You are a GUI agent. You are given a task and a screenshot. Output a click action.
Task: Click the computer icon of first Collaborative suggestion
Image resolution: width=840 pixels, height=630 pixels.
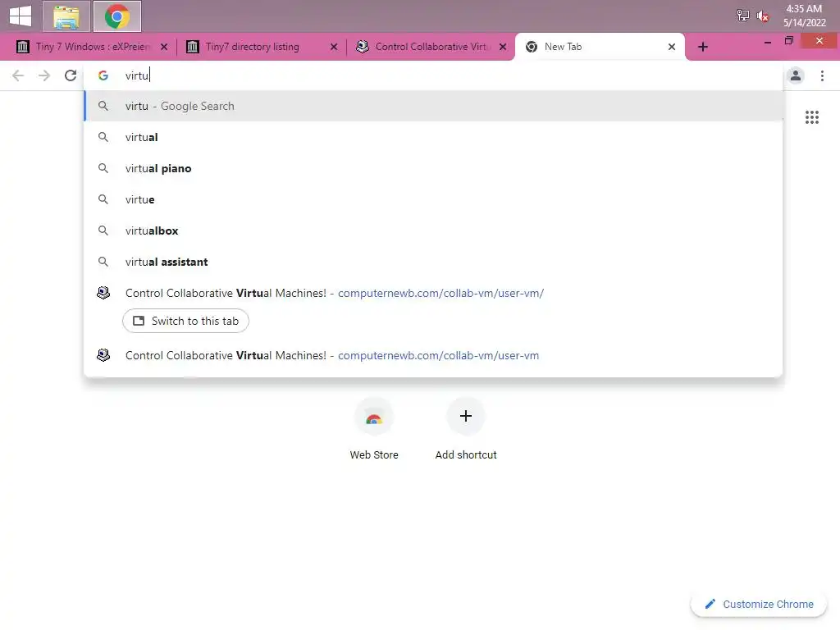pyautogui.click(x=103, y=293)
